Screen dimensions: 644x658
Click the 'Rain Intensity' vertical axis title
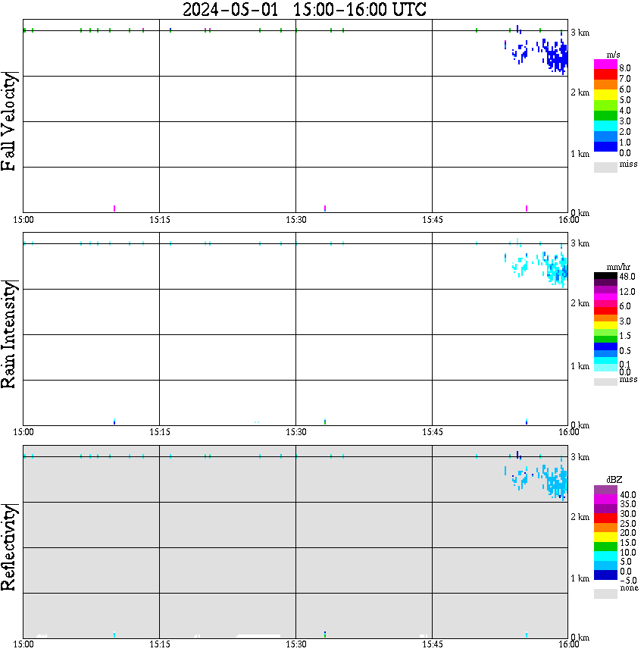pos(9,334)
